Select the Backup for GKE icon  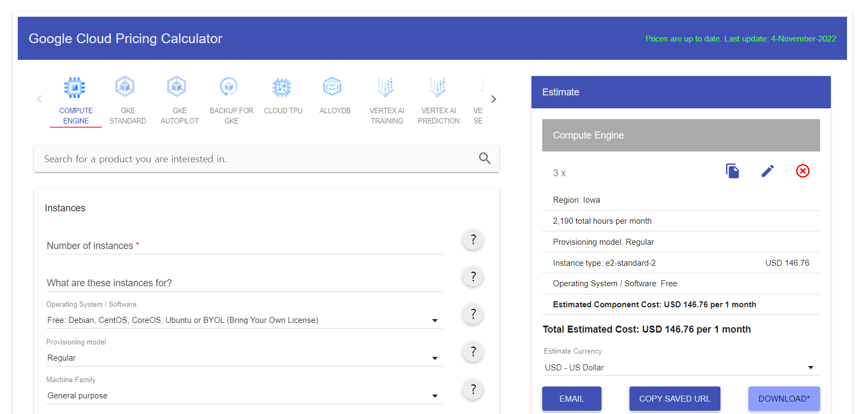[x=229, y=86]
